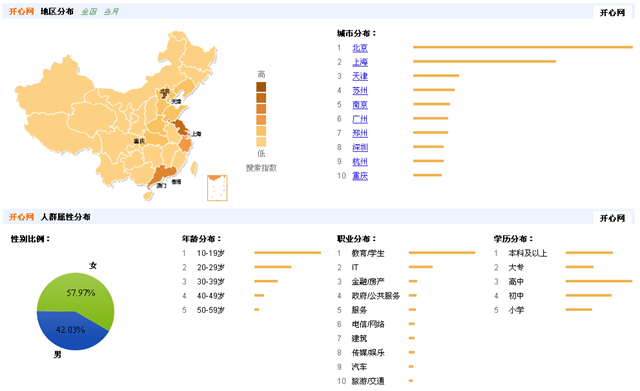Click the 电信/网络 occupation row

tap(376, 324)
